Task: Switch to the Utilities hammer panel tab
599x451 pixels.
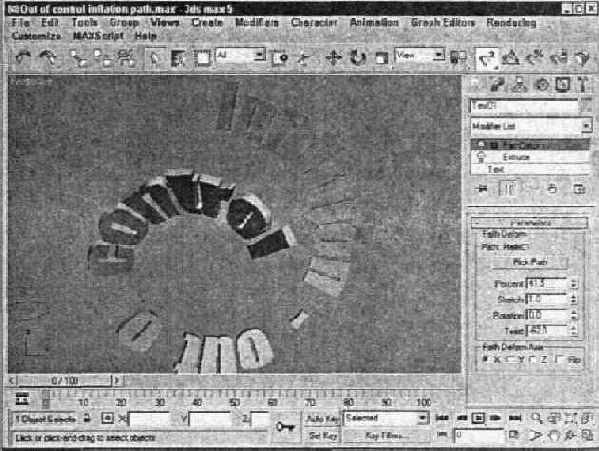Action: [x=583, y=85]
